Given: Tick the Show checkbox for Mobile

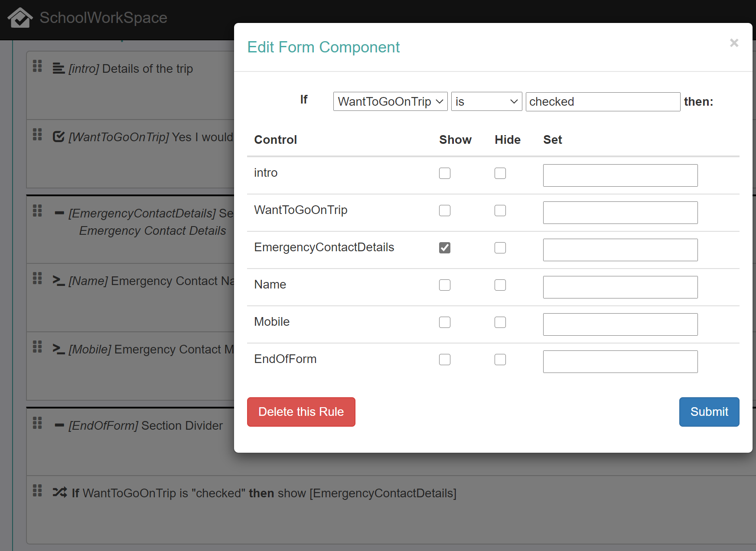Looking at the screenshot, I should click(444, 322).
